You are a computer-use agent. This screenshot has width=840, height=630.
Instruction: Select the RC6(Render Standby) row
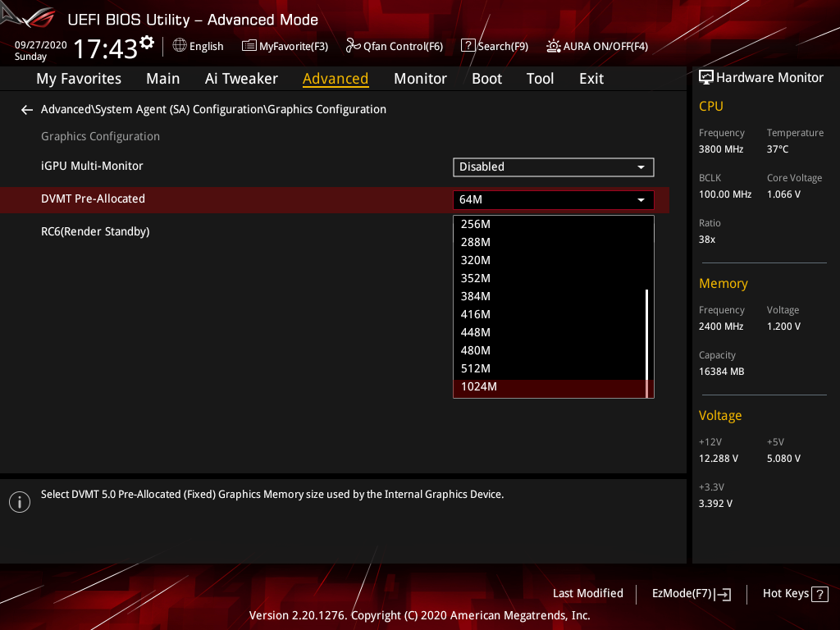[x=95, y=232]
